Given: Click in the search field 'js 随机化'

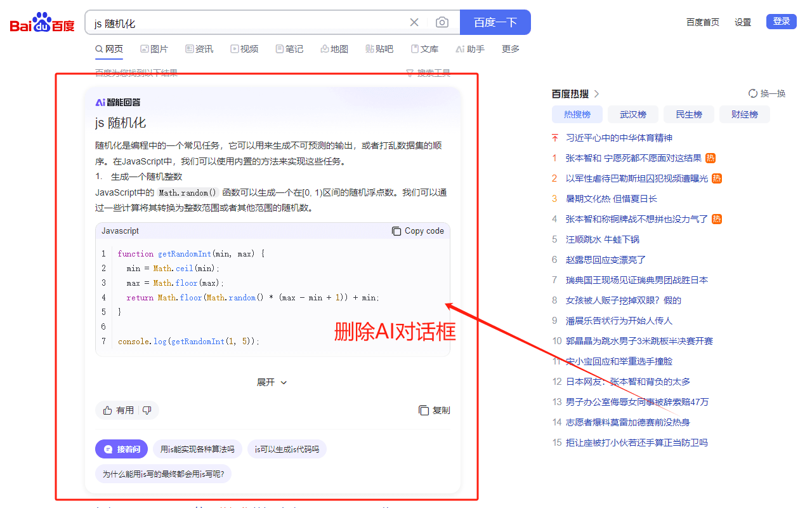Looking at the screenshot, I should (247, 23).
